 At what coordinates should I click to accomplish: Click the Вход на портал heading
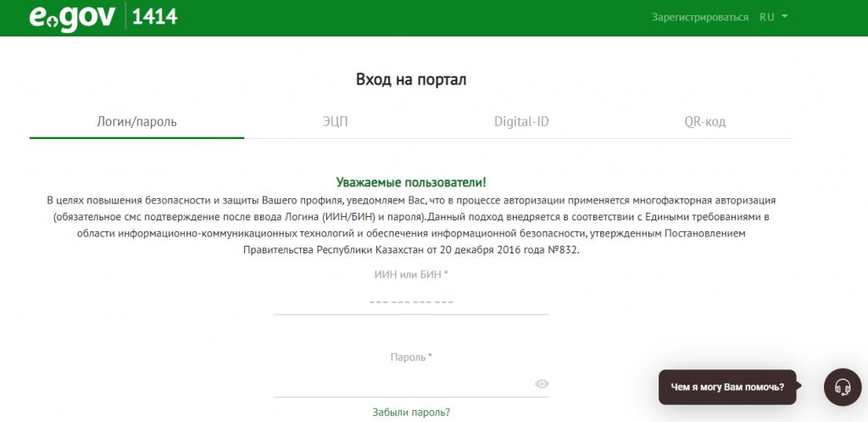click(411, 80)
